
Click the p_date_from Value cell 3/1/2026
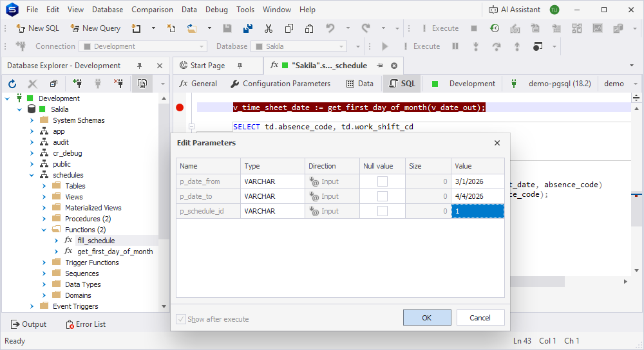(x=478, y=181)
